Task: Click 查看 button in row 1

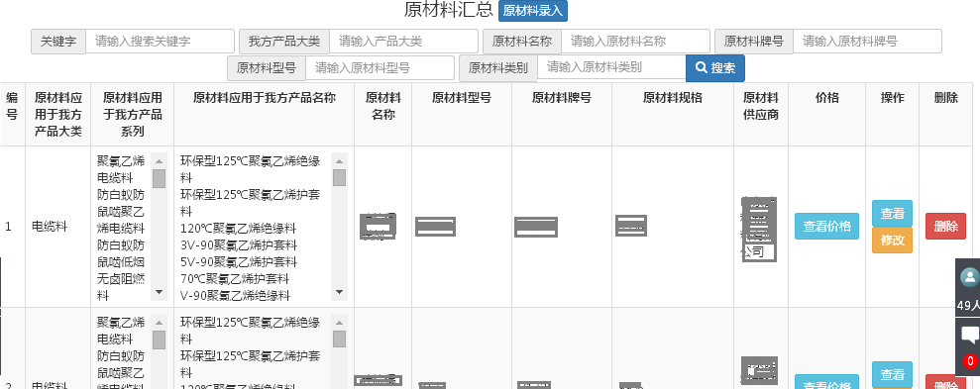Action: click(893, 213)
